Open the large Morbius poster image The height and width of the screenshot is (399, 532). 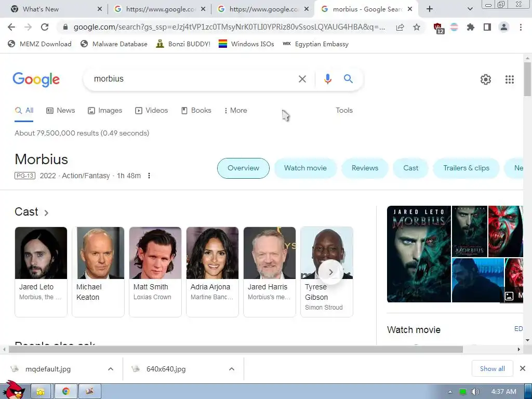click(x=419, y=254)
